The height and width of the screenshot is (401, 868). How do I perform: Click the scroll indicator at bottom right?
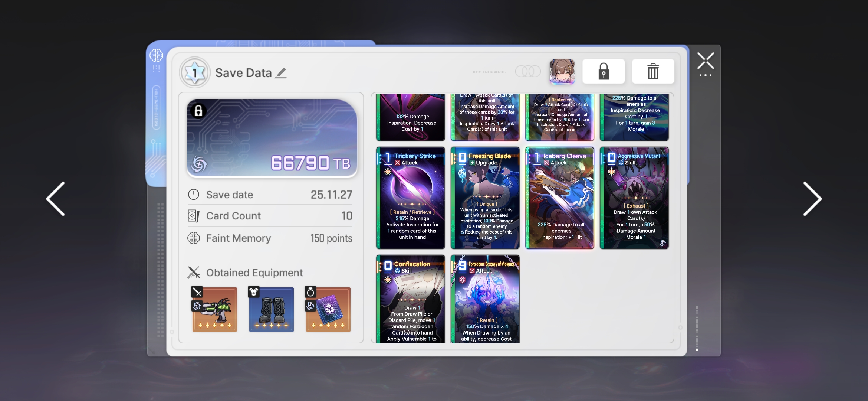[697, 329]
